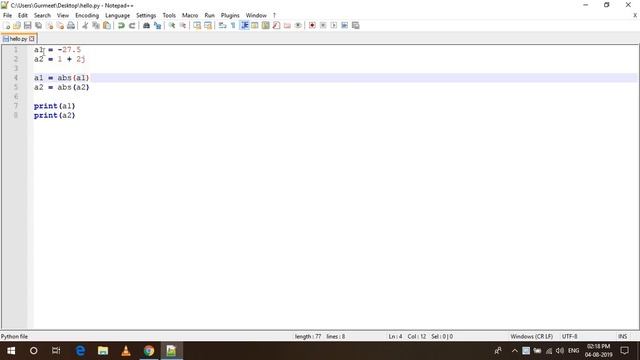Open the Settings menu
Viewport: 640px width, 360px height.
pos(146,15)
